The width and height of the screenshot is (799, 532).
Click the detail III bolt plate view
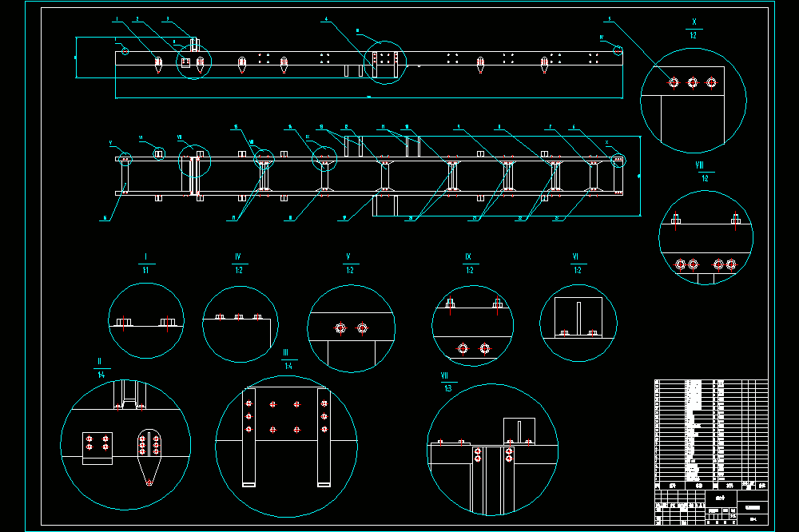286,447
